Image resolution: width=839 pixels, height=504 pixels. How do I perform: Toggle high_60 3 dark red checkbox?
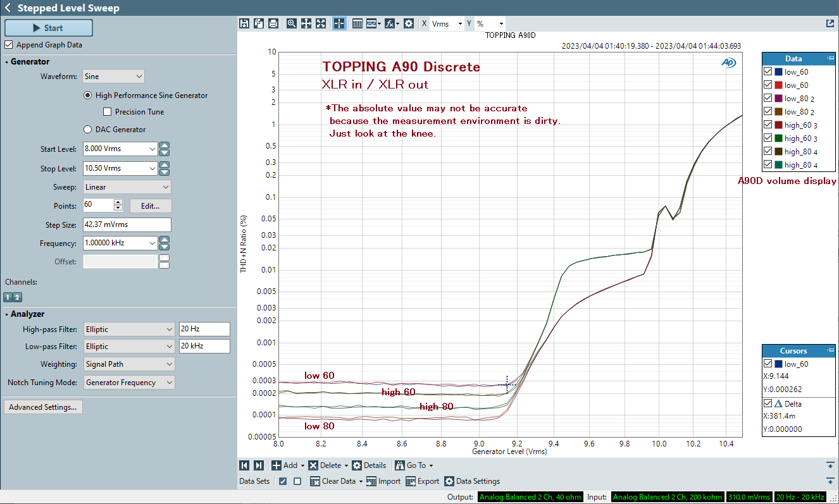(768, 125)
